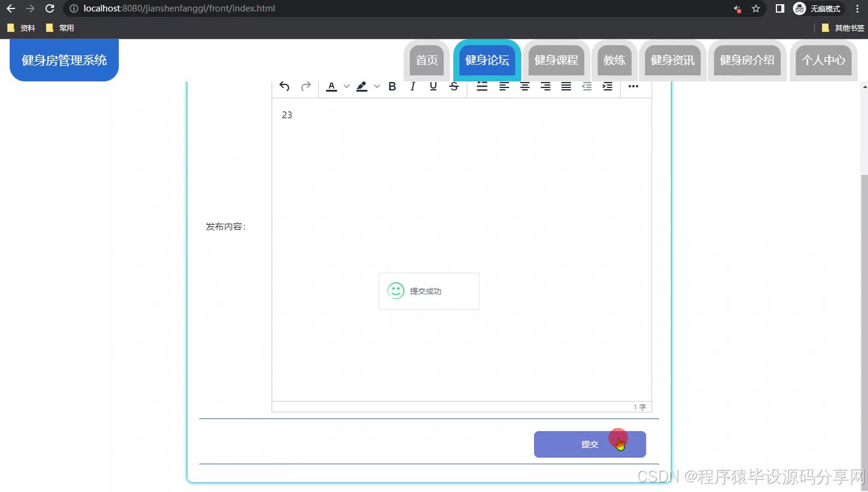Screen dimensions: 868x492
Task: Click the browser address bar URL
Action: point(180,8)
